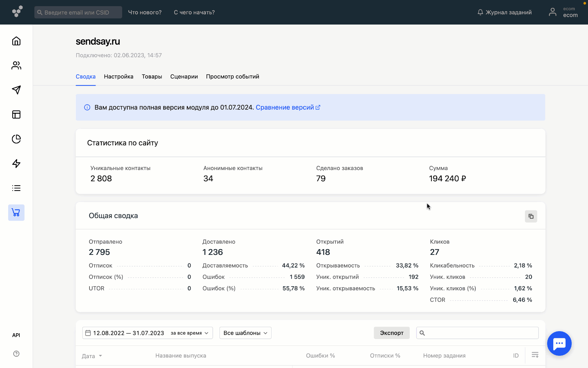Open Что нового? in top bar
The height and width of the screenshot is (368, 588).
145,12
